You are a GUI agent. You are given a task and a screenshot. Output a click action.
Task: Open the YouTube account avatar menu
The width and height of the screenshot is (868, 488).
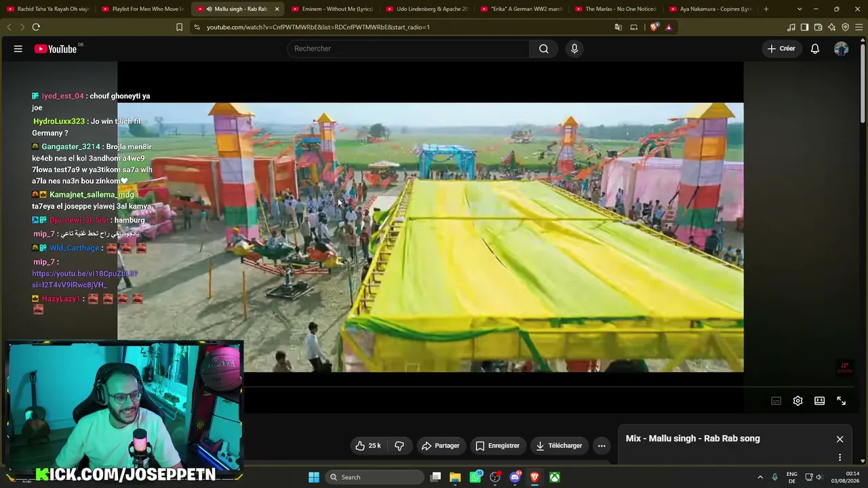click(x=841, y=49)
